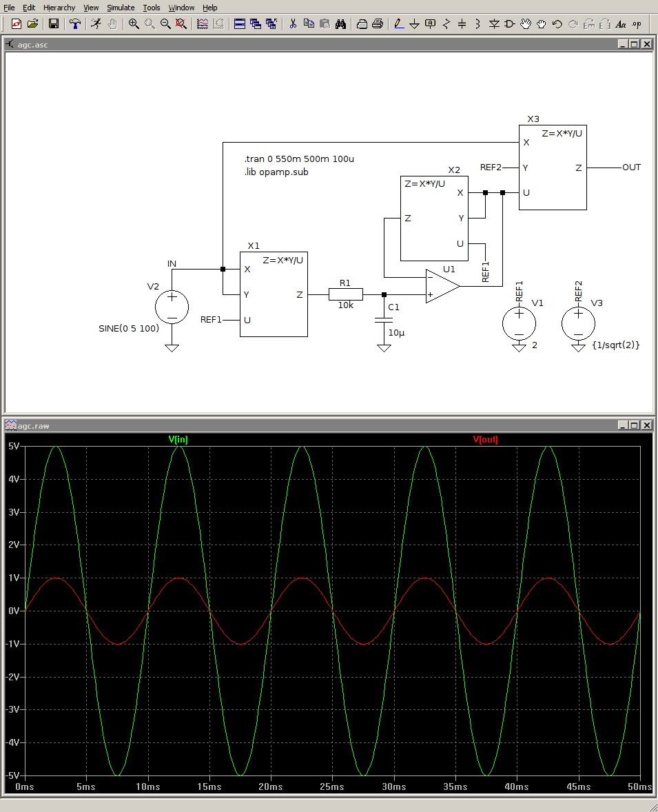Click the SINE(0 5 100) source value
The image size is (658, 812).
click(129, 328)
